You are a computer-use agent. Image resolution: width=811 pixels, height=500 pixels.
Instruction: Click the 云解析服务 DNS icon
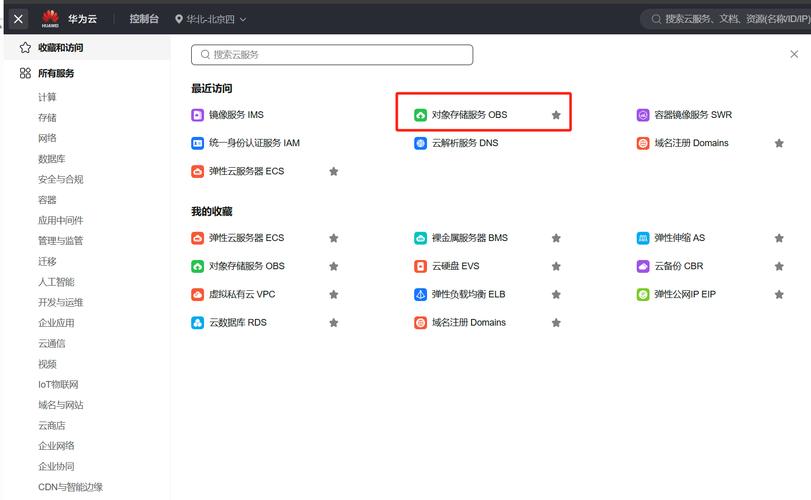point(421,143)
